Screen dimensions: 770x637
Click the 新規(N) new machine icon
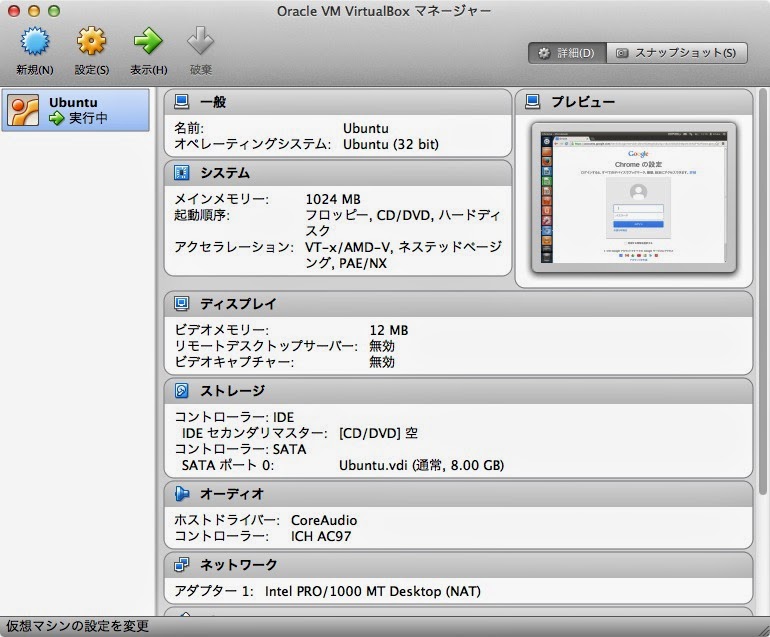tap(34, 41)
